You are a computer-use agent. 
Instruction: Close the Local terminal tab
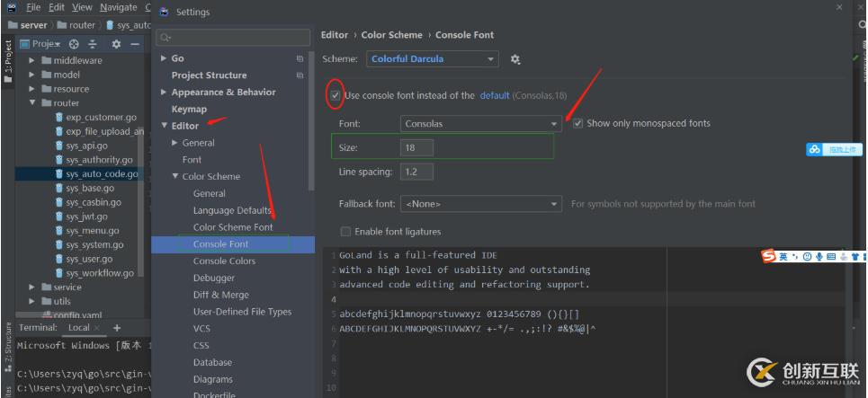pos(98,328)
